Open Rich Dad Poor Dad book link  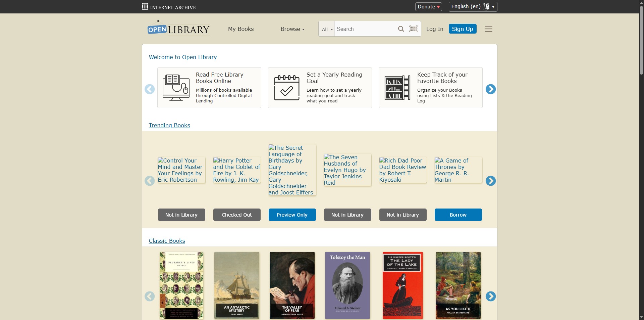pyautogui.click(x=403, y=170)
